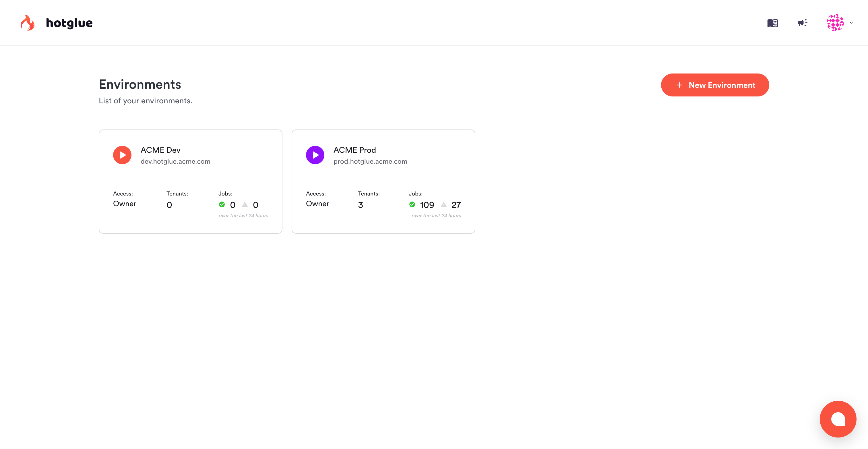The width and height of the screenshot is (868, 449).
Task: Open the documentation book icon
Action: pyautogui.click(x=772, y=23)
